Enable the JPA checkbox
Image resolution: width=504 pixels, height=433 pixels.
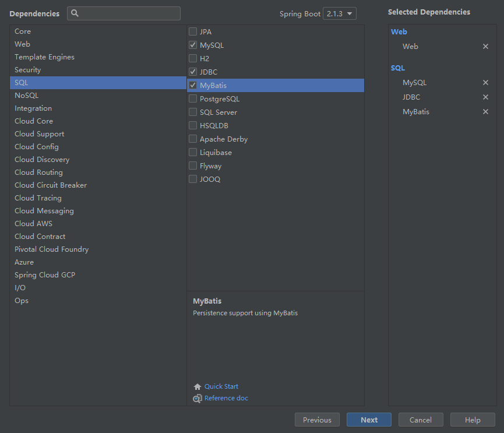[193, 31]
